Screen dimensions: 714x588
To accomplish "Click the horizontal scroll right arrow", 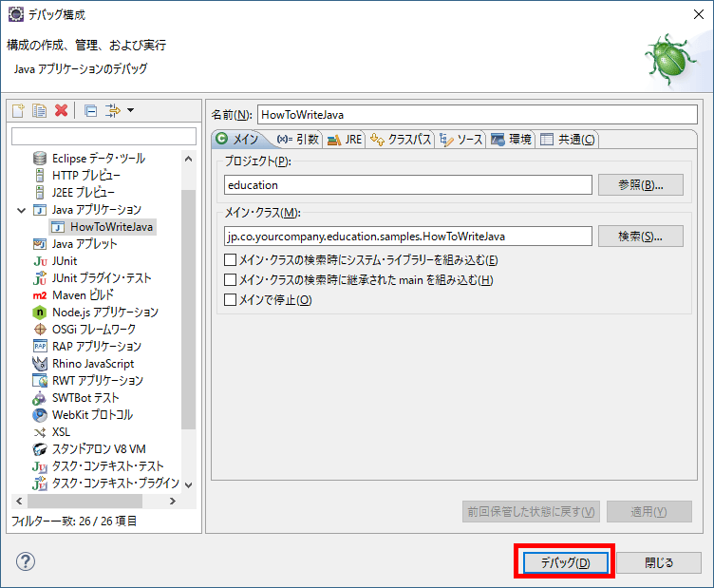I will click(173, 501).
